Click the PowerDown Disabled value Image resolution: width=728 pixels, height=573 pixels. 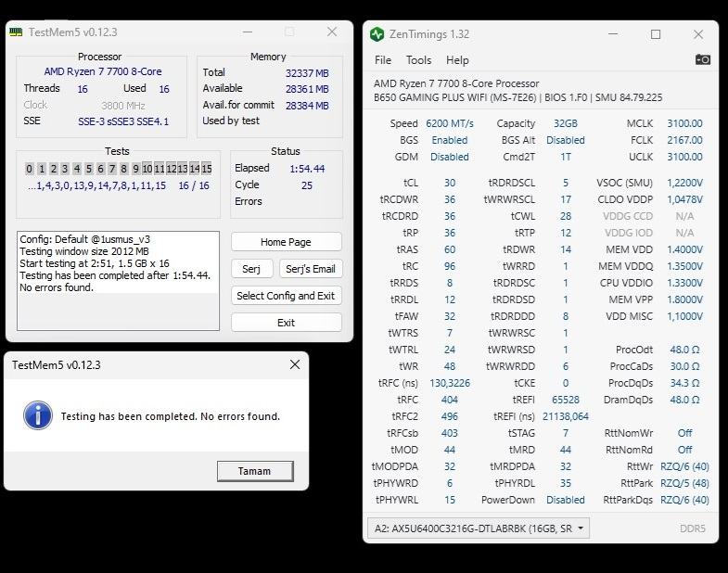(565, 500)
